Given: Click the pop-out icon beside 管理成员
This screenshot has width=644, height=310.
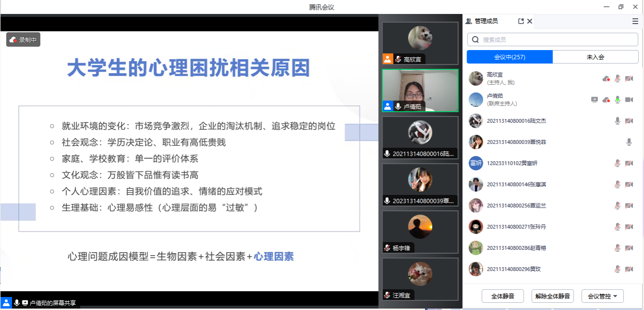Looking at the screenshot, I should (521, 21).
